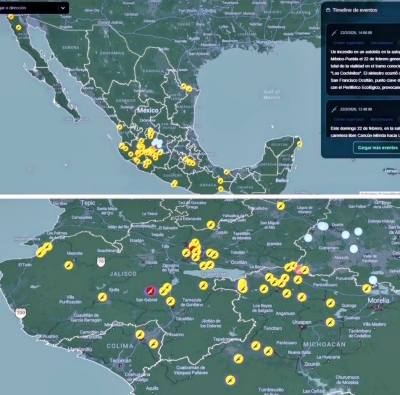
Task: Click bottommost yellow marker on lower map
Action: tap(230, 380)
